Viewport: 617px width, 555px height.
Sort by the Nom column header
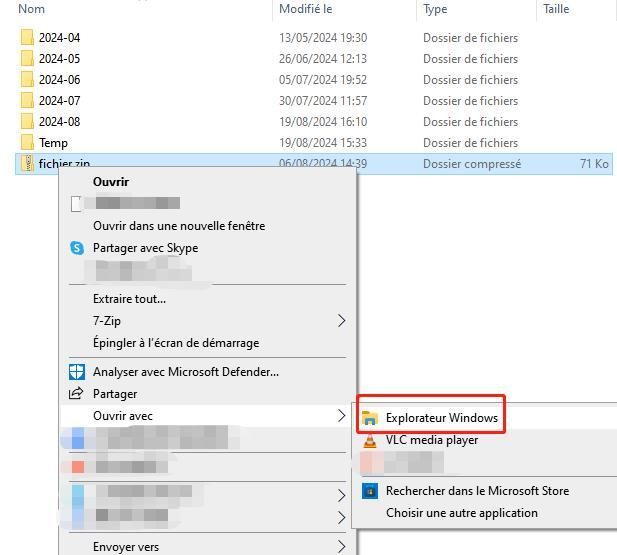[31, 9]
